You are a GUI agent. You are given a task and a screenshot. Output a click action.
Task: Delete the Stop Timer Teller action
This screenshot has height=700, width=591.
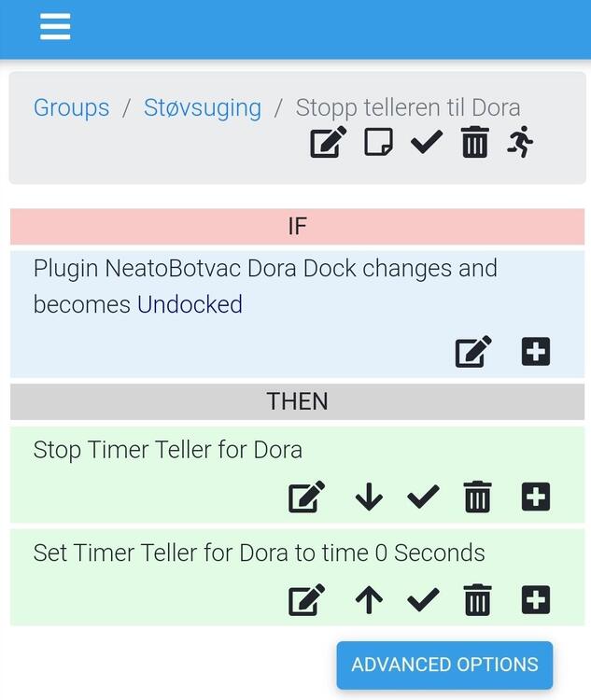coord(477,497)
